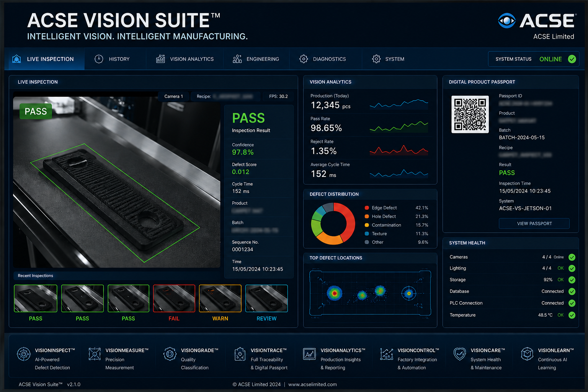
Task: Click the Vision Analytics chart icon
Action: pyautogui.click(x=160, y=59)
